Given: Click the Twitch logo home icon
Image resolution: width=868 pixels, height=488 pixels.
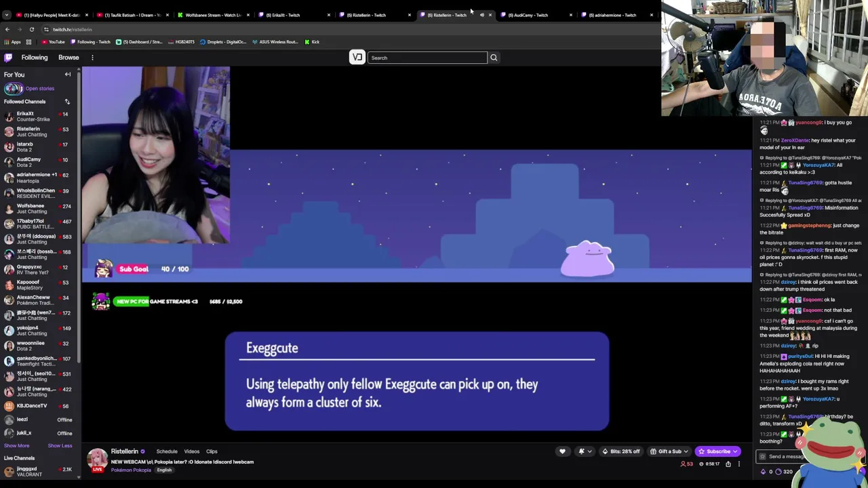Looking at the screenshot, I should click(8, 58).
